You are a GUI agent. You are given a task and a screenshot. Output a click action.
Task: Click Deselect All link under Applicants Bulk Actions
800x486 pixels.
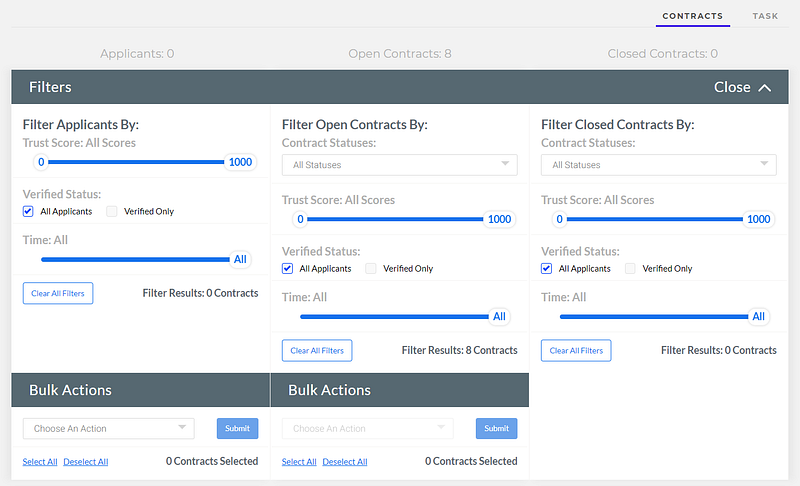tap(86, 462)
